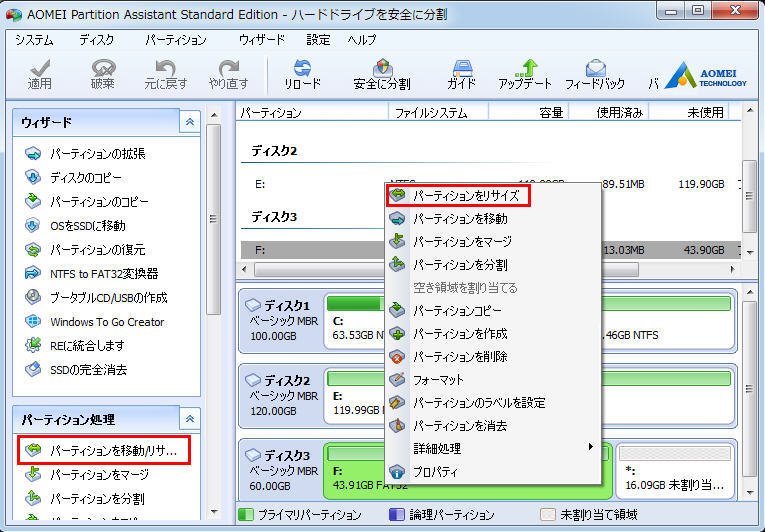Select ディスク2 in disk map
Viewport: 765px width, 532px height.
tap(281, 395)
